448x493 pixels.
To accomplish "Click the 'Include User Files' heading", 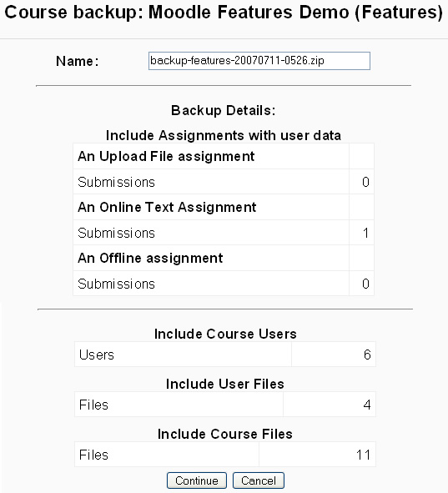I will (x=225, y=384).
